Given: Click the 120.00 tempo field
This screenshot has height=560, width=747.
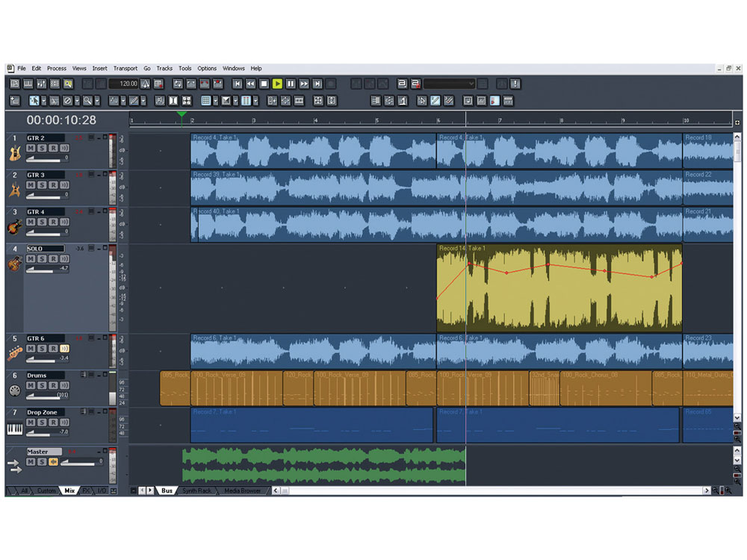Looking at the screenshot, I should coord(124,84).
